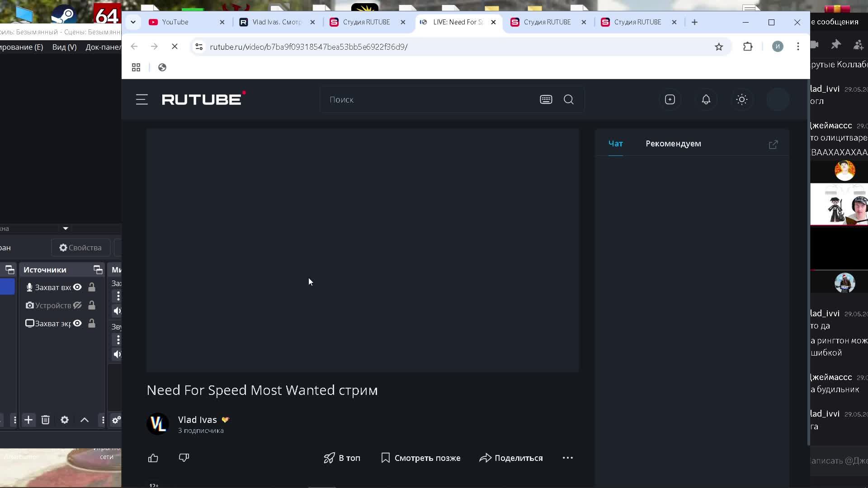
Task: Open source properties gear in Sources toolbar
Action: tap(65, 420)
